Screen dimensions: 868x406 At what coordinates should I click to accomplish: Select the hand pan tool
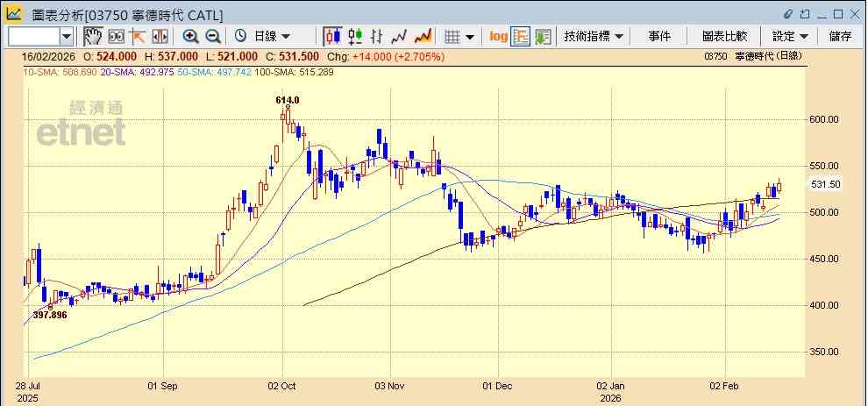point(93,37)
